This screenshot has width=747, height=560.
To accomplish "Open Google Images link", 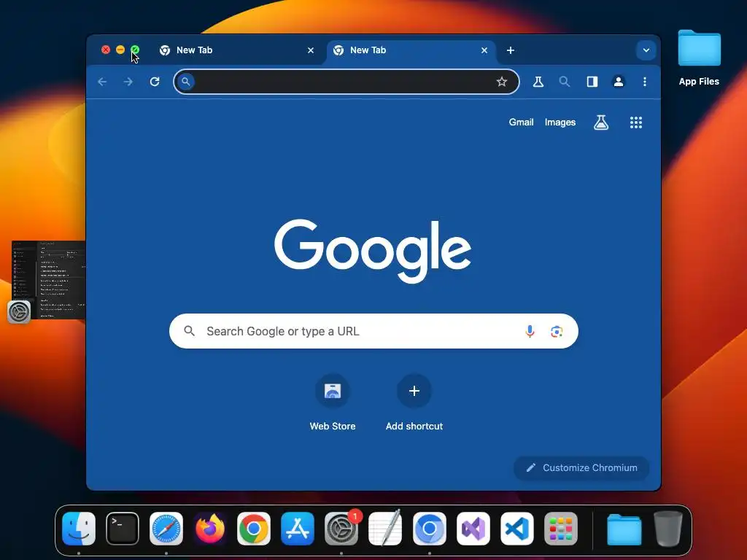I will [x=560, y=122].
